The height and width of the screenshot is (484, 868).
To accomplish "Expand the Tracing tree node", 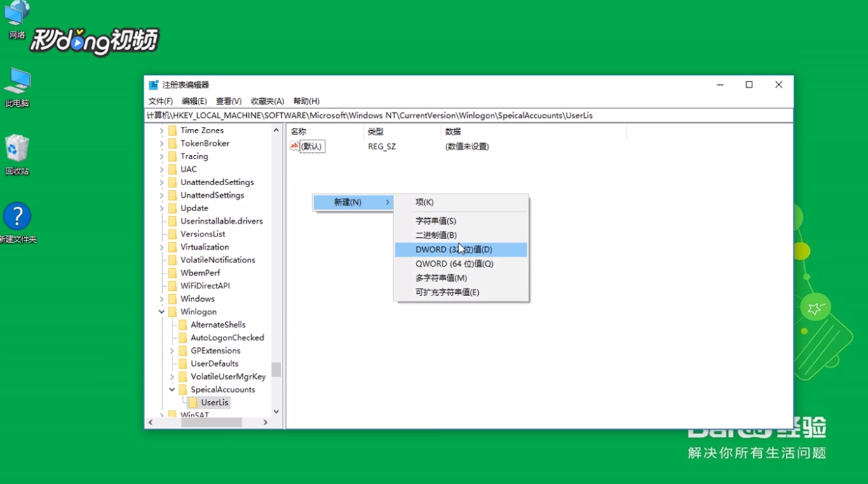I will tap(162, 156).
